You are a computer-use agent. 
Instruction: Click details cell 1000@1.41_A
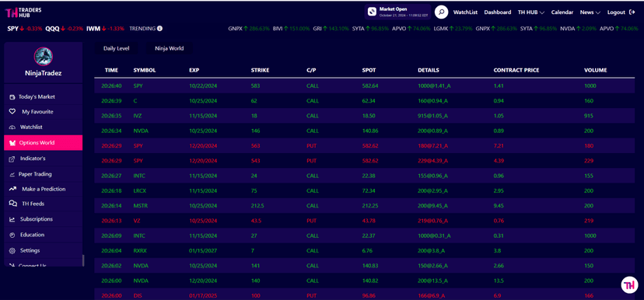pyautogui.click(x=434, y=86)
